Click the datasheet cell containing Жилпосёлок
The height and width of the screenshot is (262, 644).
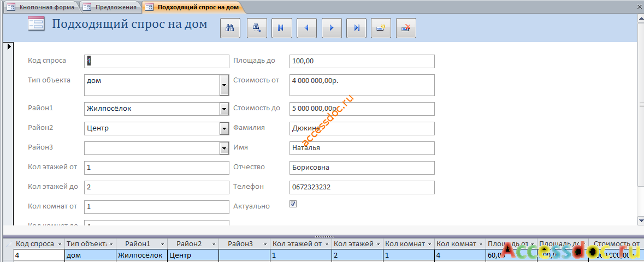[141, 254]
